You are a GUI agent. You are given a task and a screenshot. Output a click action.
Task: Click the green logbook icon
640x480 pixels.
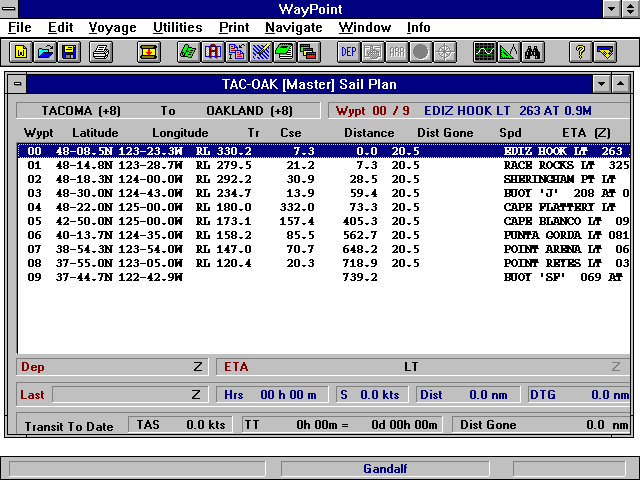285,52
